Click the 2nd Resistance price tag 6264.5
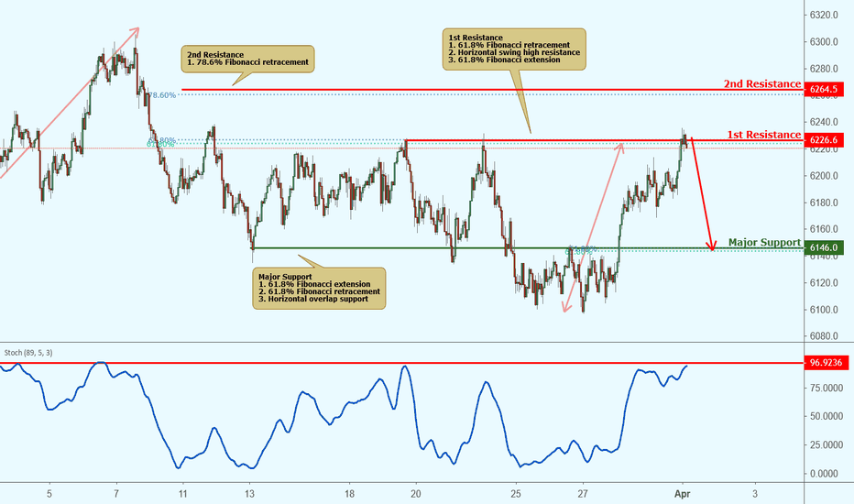 (824, 89)
